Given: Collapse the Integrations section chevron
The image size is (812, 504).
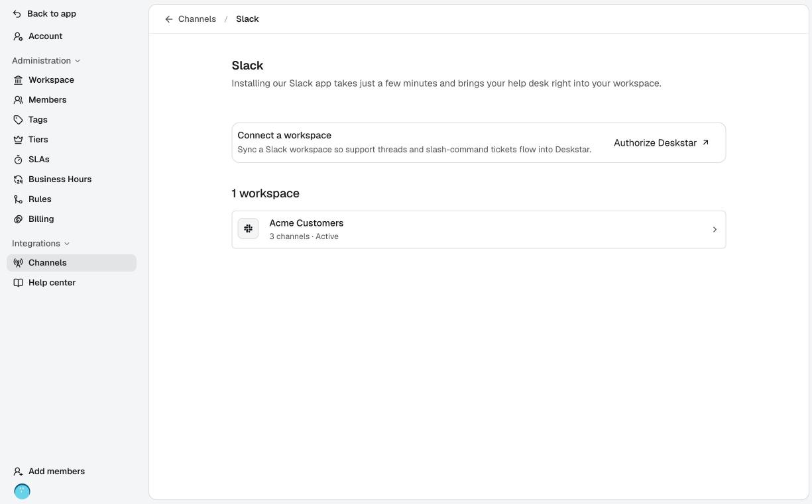Looking at the screenshot, I should point(67,244).
